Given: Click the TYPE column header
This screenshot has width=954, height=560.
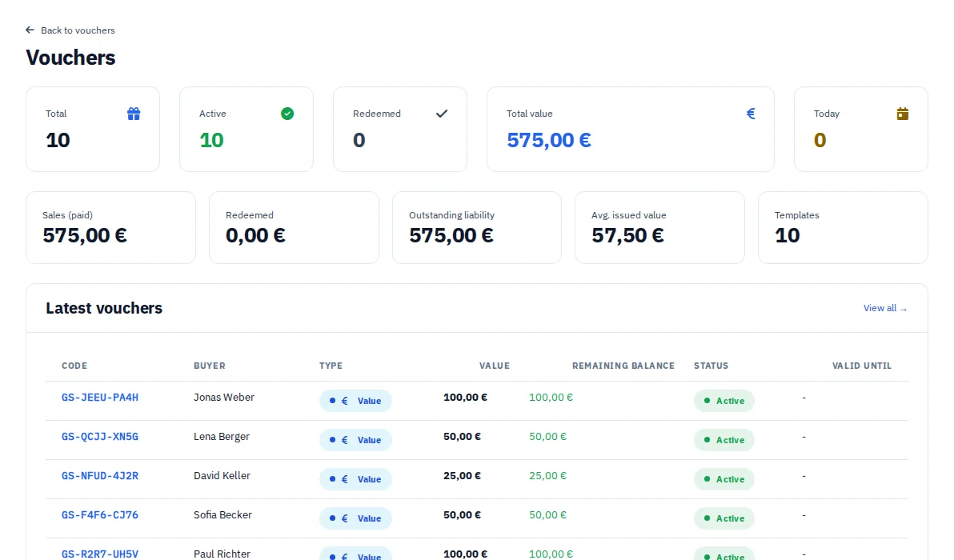Looking at the screenshot, I should coord(331,366).
